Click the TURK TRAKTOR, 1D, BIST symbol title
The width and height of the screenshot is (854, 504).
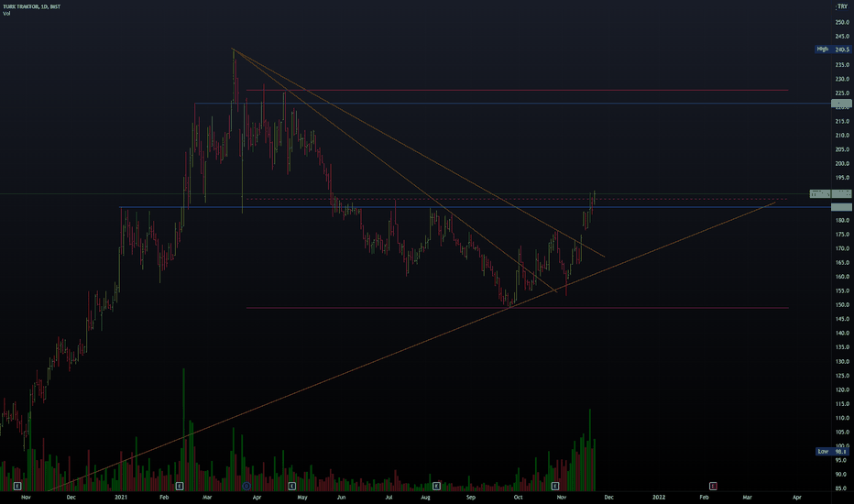(x=31, y=6)
